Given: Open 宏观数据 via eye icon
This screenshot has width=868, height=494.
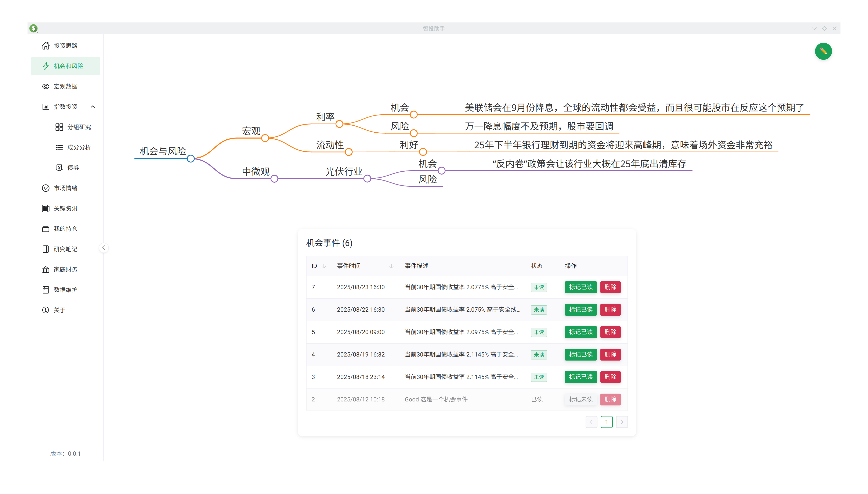Looking at the screenshot, I should click(x=46, y=86).
